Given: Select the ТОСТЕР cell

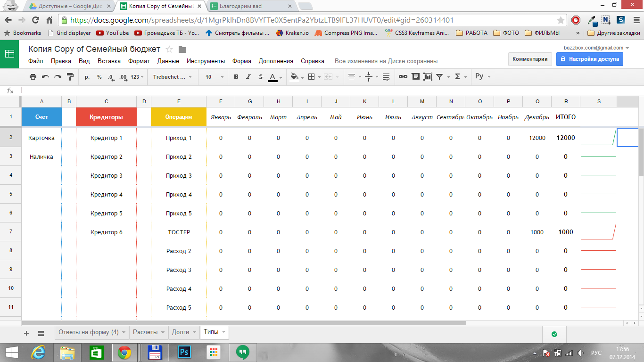Looking at the screenshot, I should click(x=179, y=232).
